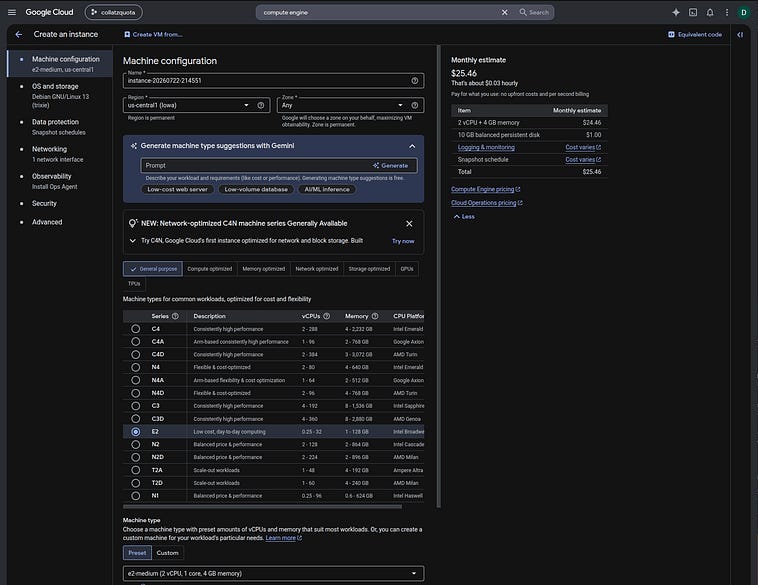Open Equivalent code panel
The height and width of the screenshot is (585, 758).
pyautogui.click(x=695, y=34)
